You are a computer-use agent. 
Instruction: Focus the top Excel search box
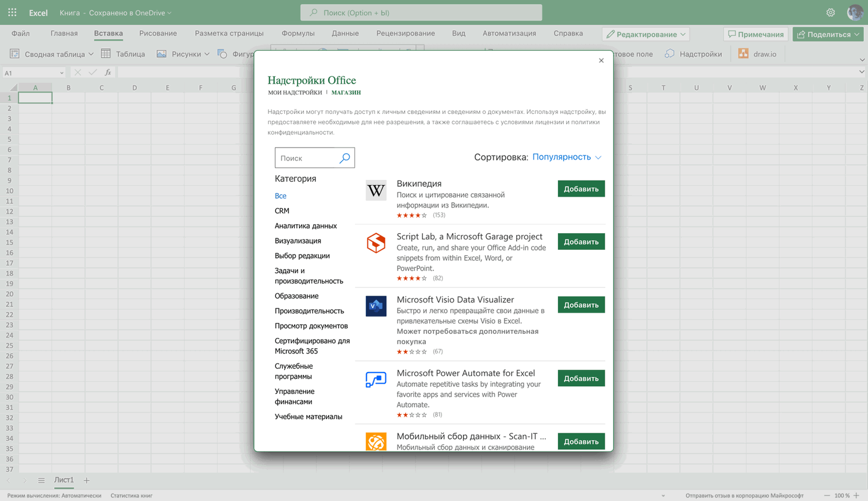pyautogui.click(x=421, y=12)
